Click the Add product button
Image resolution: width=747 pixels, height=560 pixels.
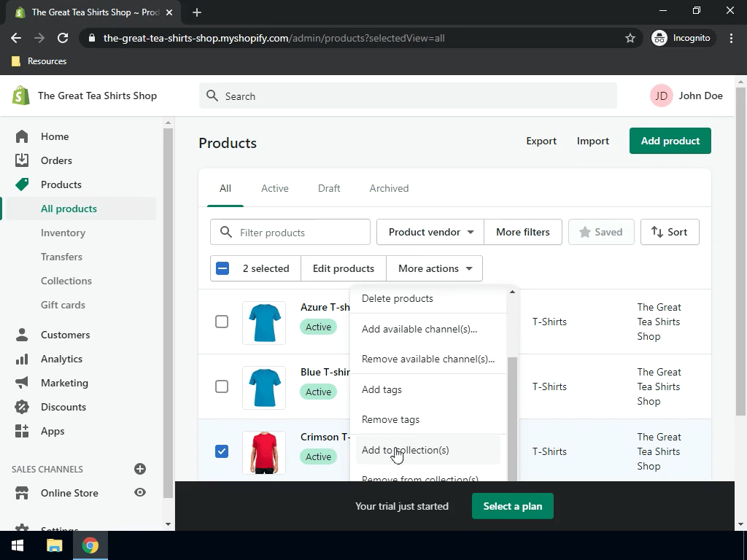(x=670, y=141)
